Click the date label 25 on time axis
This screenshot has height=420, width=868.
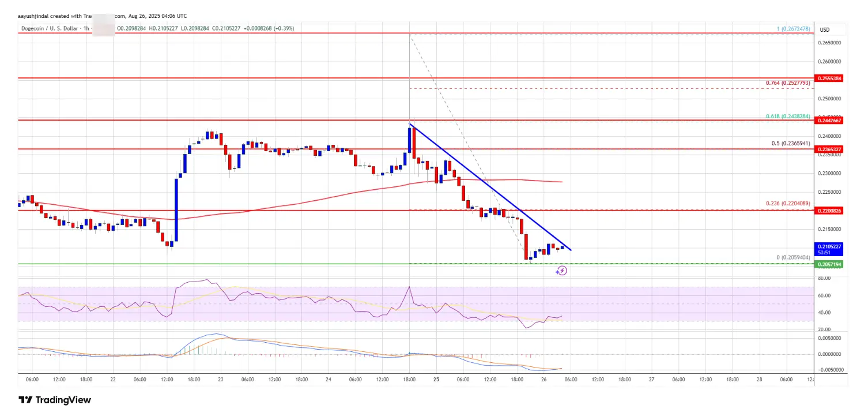point(436,379)
